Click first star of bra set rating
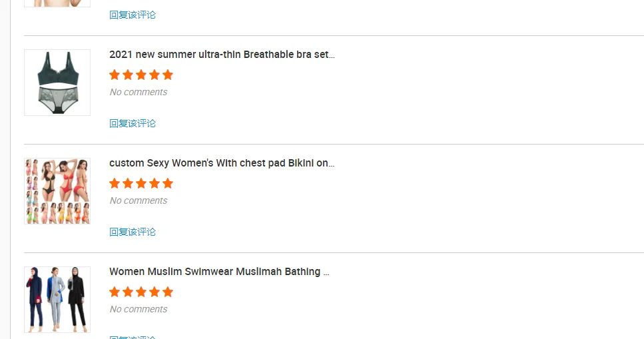Screen dimensions: 644x339 tap(115, 75)
